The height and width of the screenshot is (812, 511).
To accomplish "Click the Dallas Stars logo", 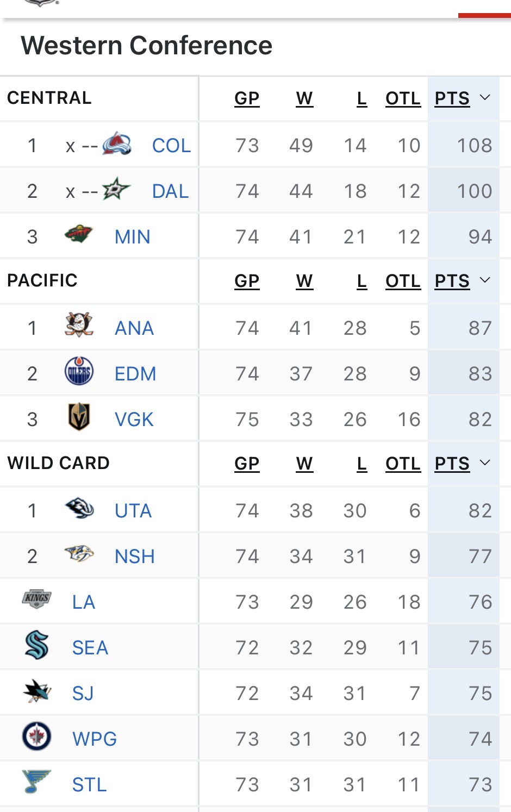I will point(116,190).
